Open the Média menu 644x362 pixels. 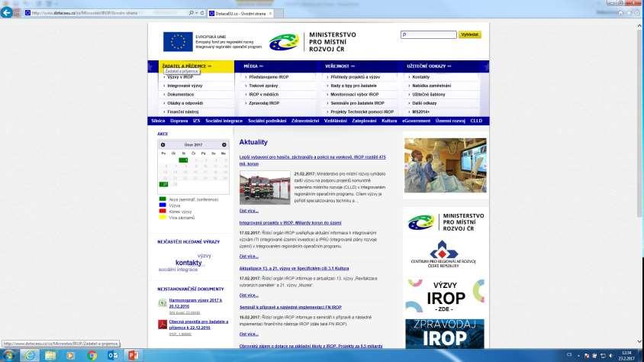[253, 66]
